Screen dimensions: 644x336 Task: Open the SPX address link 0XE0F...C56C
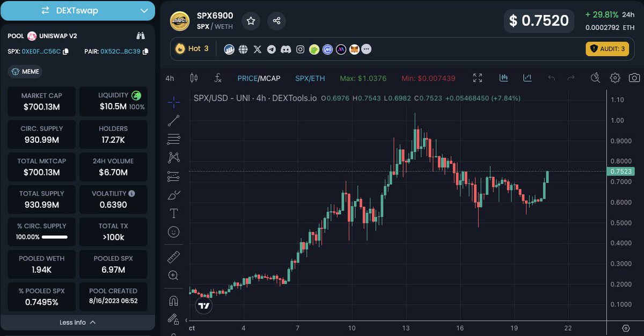42,52
